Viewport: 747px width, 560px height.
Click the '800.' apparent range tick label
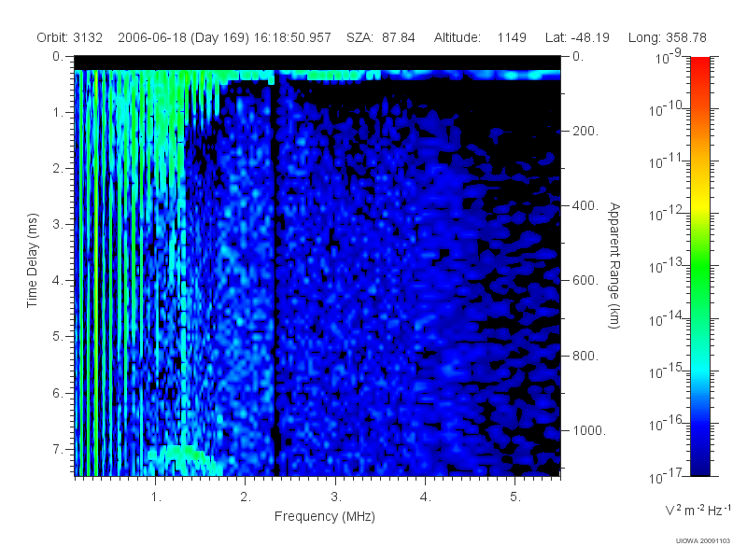(585, 356)
